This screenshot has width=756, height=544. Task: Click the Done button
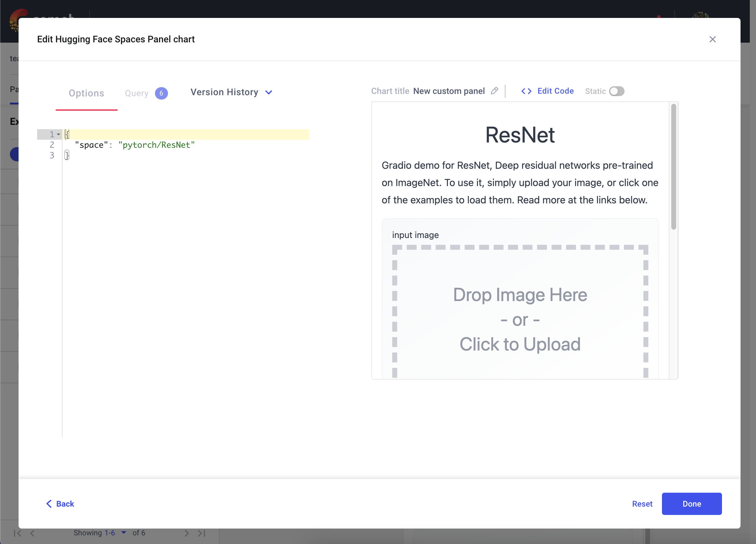(692, 504)
